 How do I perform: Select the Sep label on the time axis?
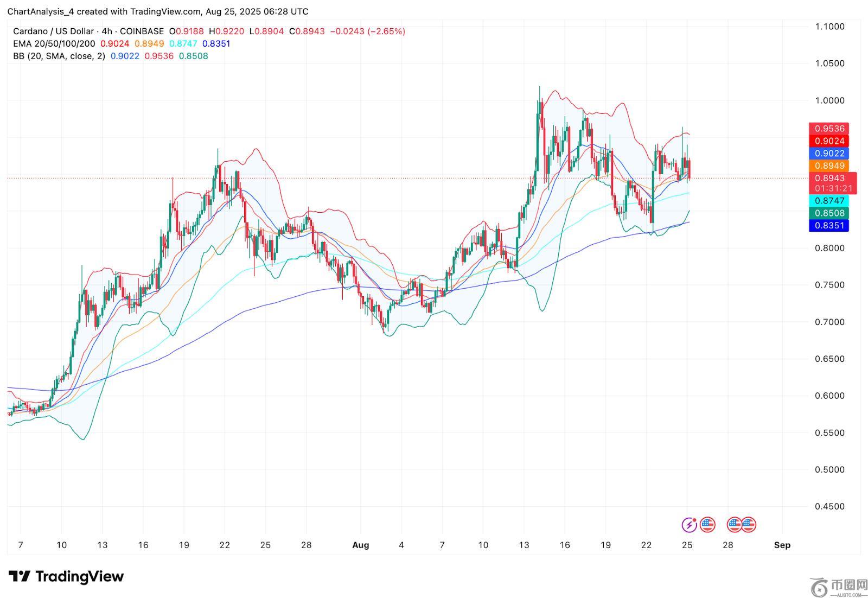pyautogui.click(x=782, y=545)
